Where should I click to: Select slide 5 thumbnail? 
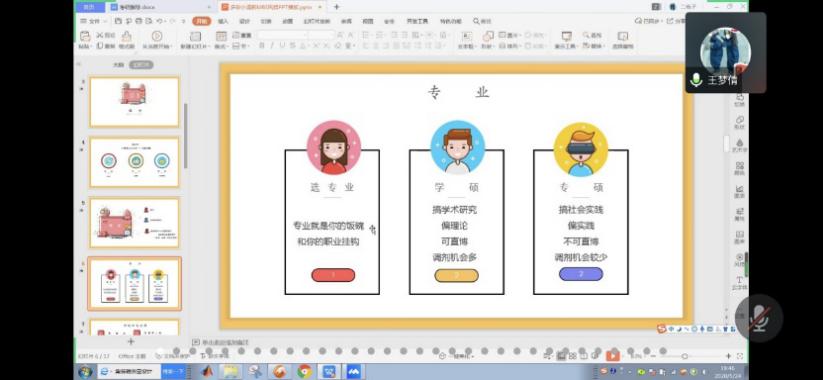134,223
